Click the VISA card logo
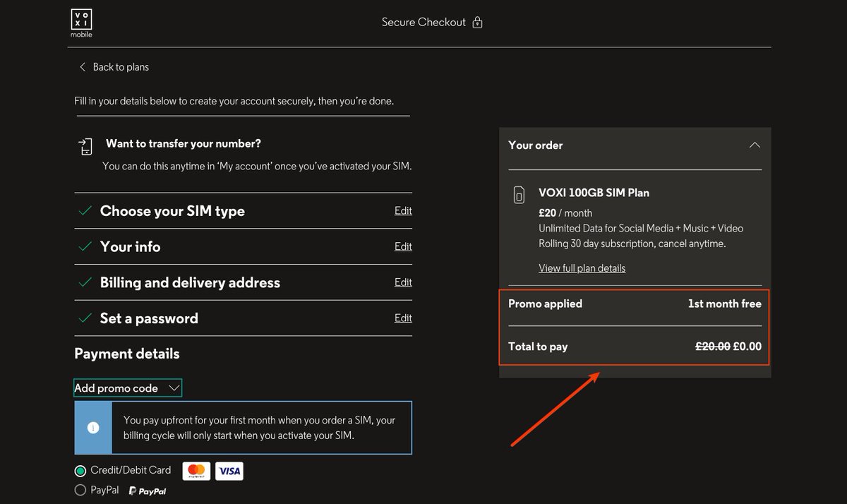 [229, 471]
